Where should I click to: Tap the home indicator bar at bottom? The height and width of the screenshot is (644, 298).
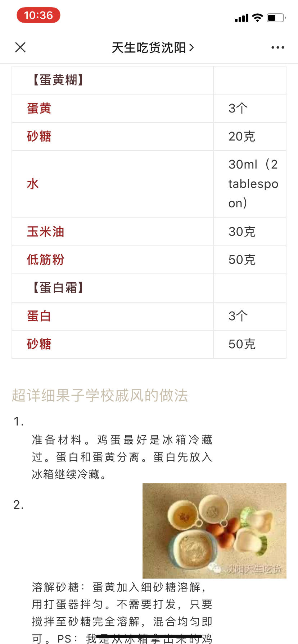click(149, 636)
